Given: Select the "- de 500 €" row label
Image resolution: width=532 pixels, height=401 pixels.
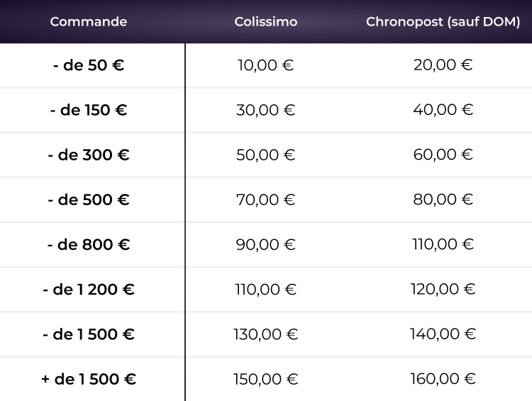Looking at the screenshot, I should (x=89, y=200).
